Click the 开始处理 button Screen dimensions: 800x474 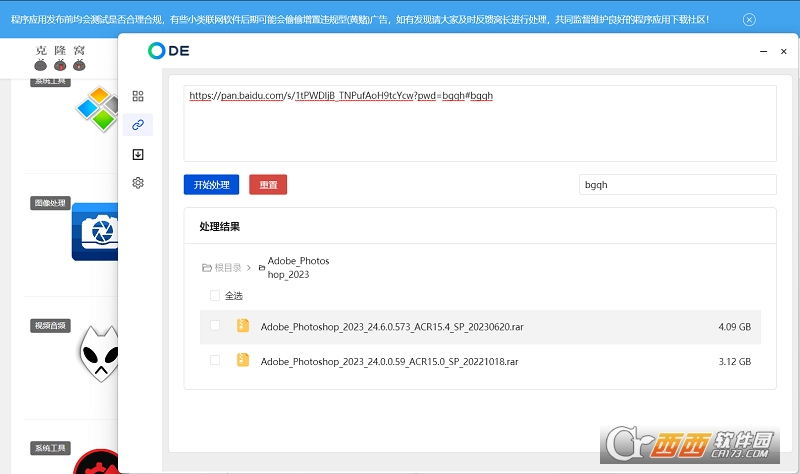[211, 185]
